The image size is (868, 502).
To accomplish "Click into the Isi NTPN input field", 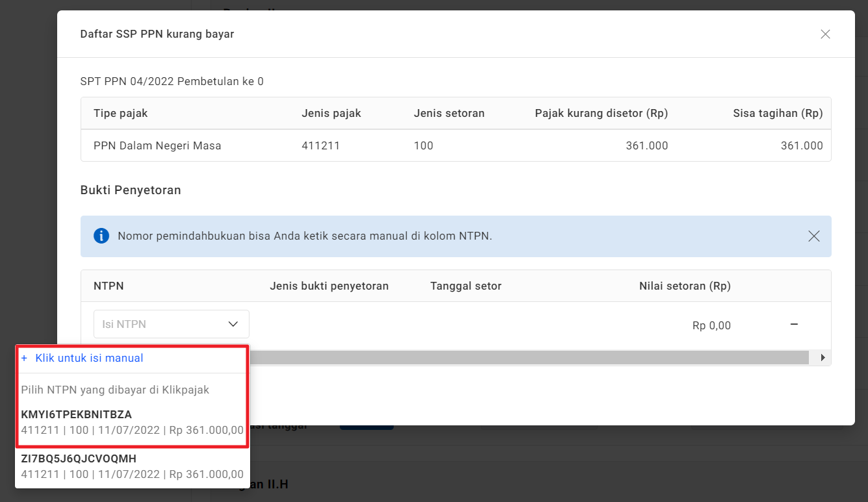I will click(156, 324).
